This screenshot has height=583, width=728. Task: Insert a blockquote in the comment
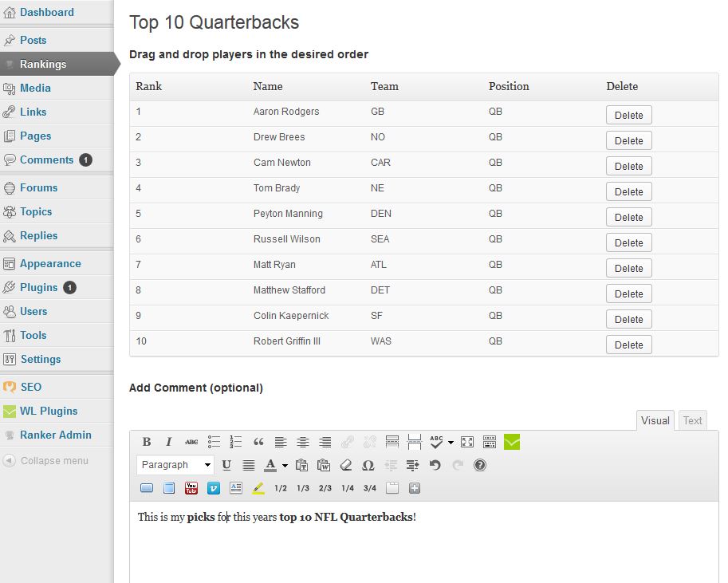258,442
